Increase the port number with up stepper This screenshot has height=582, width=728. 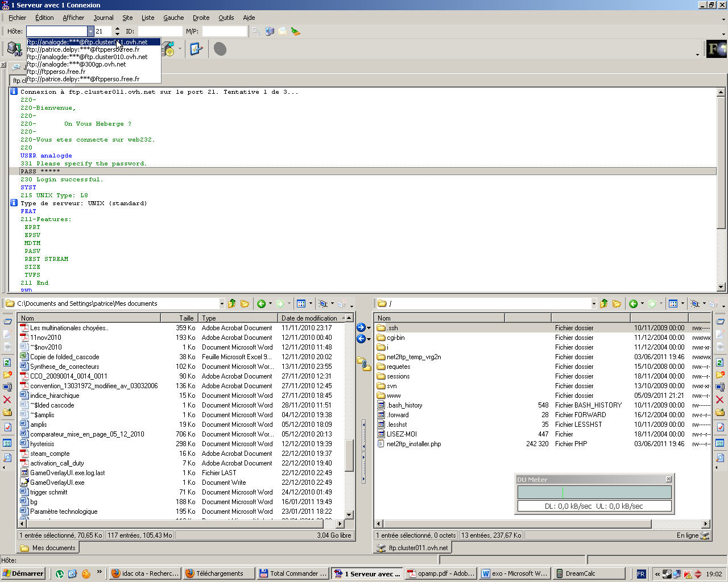(117, 28)
